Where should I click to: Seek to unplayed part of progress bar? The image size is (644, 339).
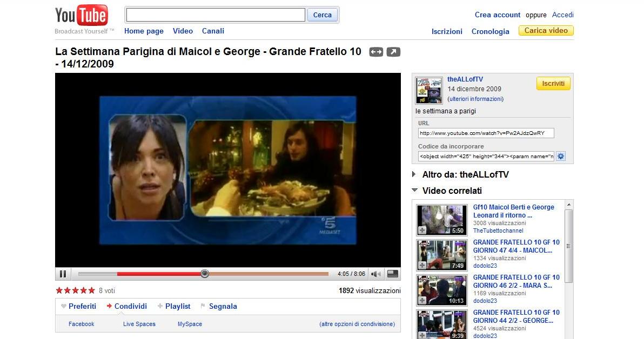click(269, 274)
